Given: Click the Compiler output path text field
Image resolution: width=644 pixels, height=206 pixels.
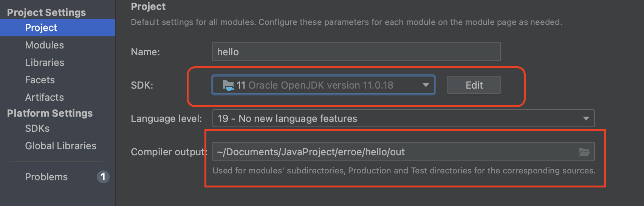Looking at the screenshot, I should pyautogui.click(x=403, y=152).
